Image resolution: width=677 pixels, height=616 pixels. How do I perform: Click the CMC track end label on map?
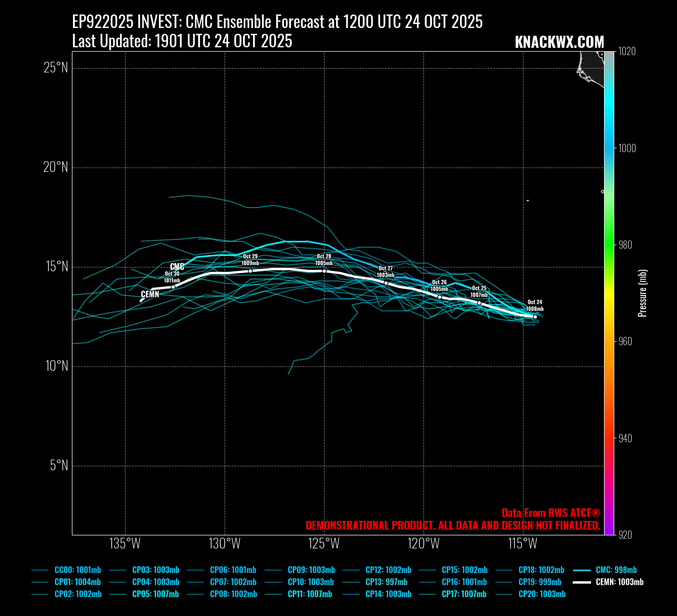pos(177,267)
